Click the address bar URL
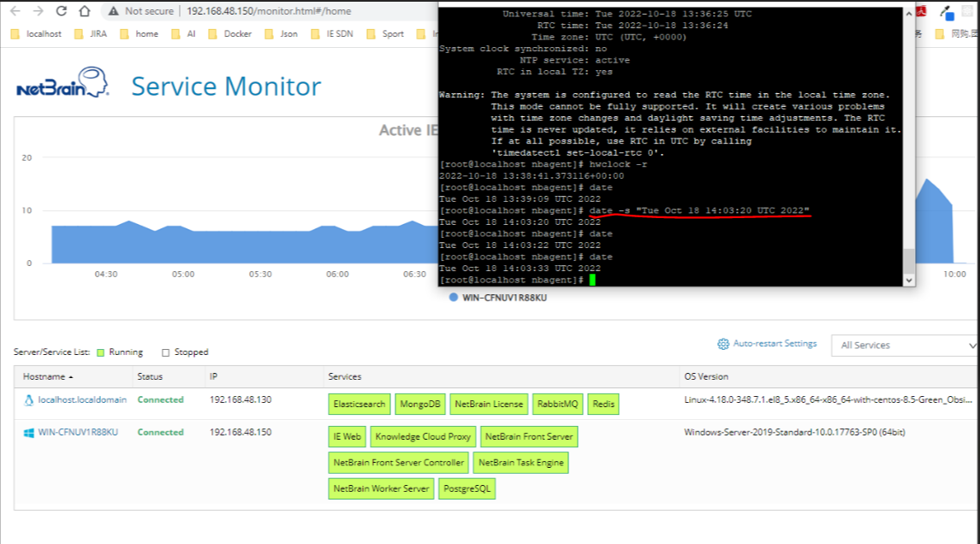Viewport: 980px width, 544px height. (269, 11)
